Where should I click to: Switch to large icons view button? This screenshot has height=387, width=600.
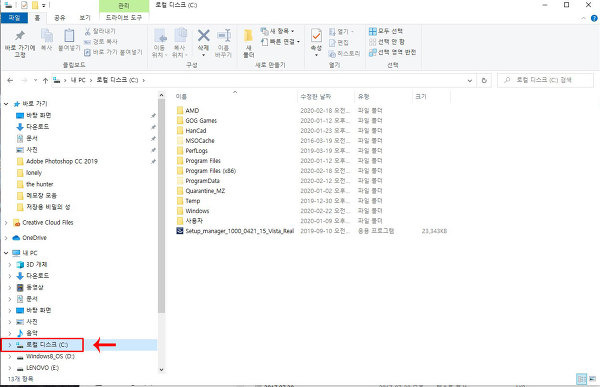[x=593, y=379]
